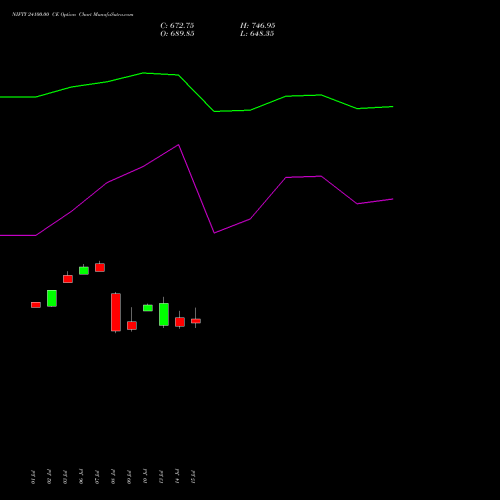Viewport: 500px width, 500px height.
Task: Click the green upper indicator line
Action: click(197, 93)
